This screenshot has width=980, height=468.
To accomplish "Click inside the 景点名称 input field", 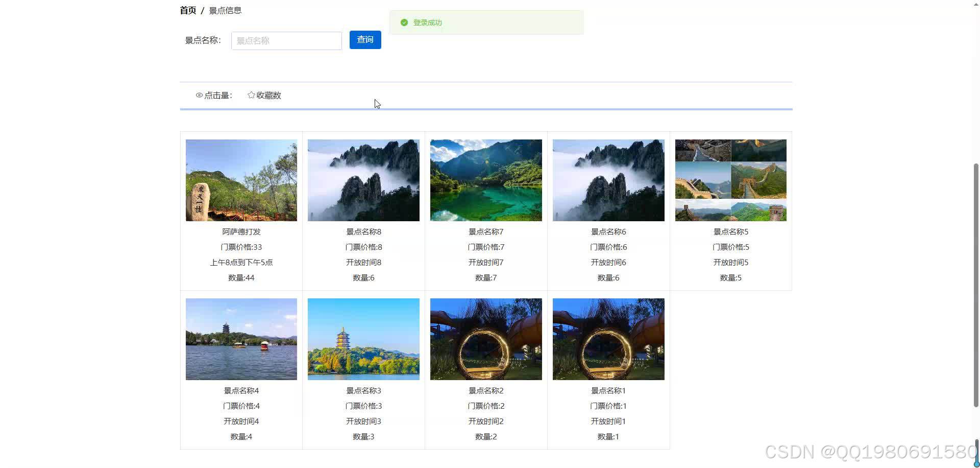I will (x=286, y=40).
